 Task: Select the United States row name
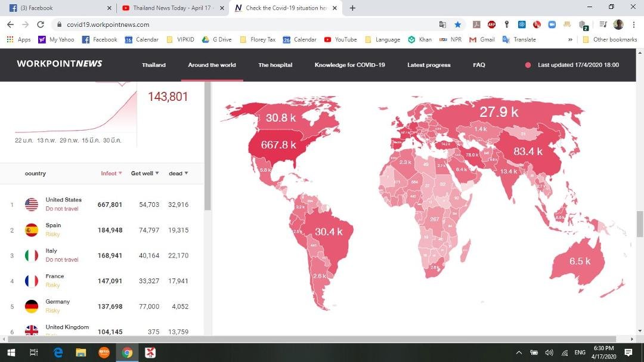[x=64, y=200]
